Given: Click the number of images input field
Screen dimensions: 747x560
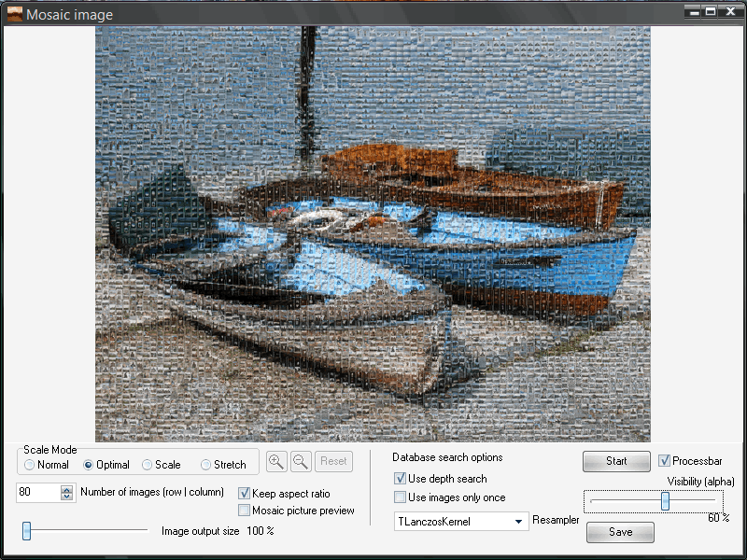Looking at the screenshot, I should coord(37,493).
